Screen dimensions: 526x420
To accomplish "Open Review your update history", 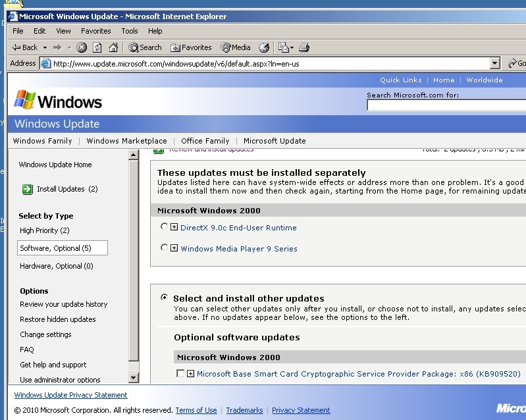I will 63,304.
